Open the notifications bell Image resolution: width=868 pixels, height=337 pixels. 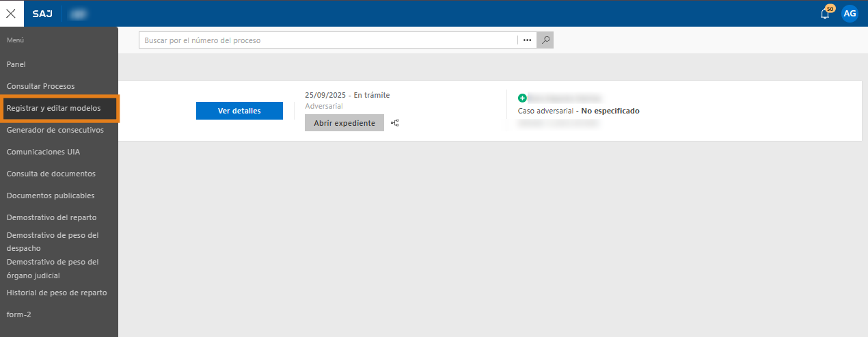(x=825, y=14)
